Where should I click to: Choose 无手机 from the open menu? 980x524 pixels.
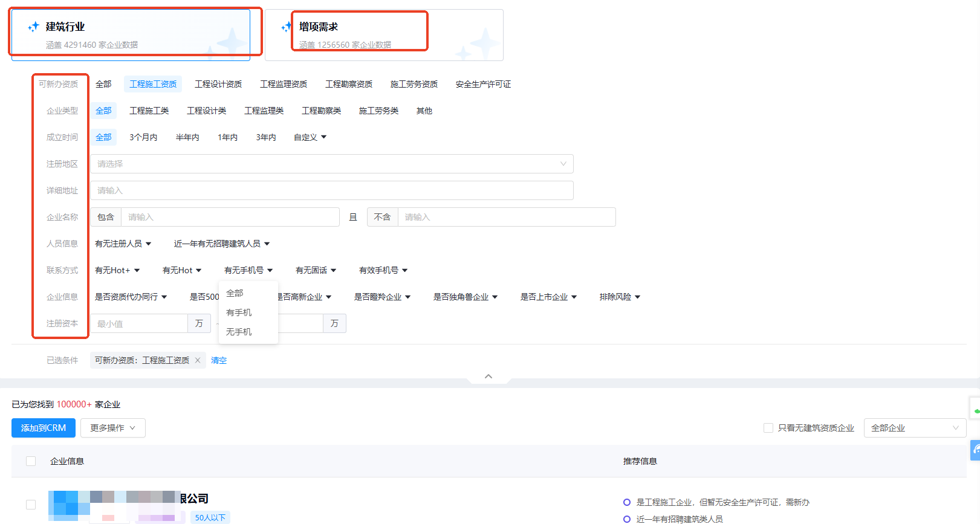[239, 332]
